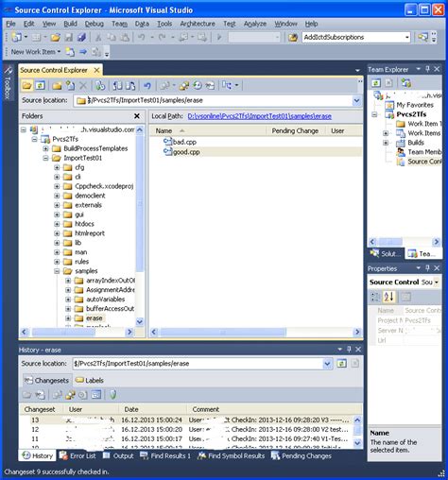Click the blue Undo Pending Changes arrow
This screenshot has width=448, height=480.
[x=147, y=85]
